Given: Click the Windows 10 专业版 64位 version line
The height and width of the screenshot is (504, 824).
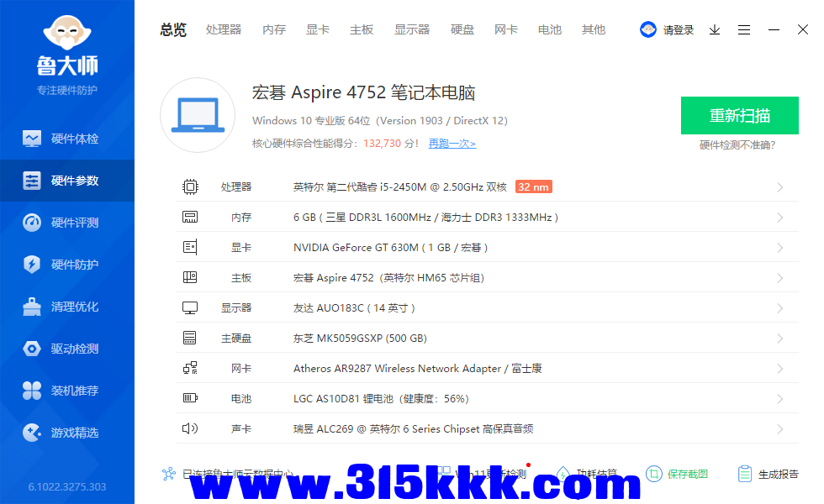Looking at the screenshot, I should 380,121.
